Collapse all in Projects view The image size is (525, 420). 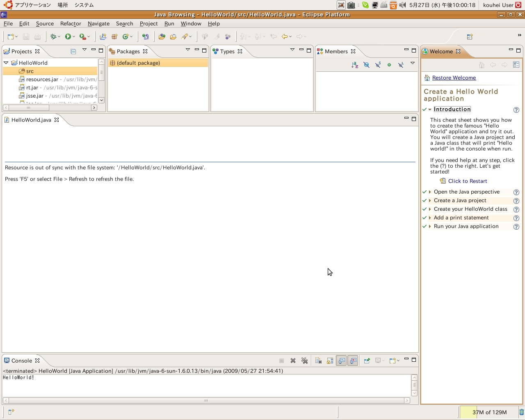coord(73,52)
